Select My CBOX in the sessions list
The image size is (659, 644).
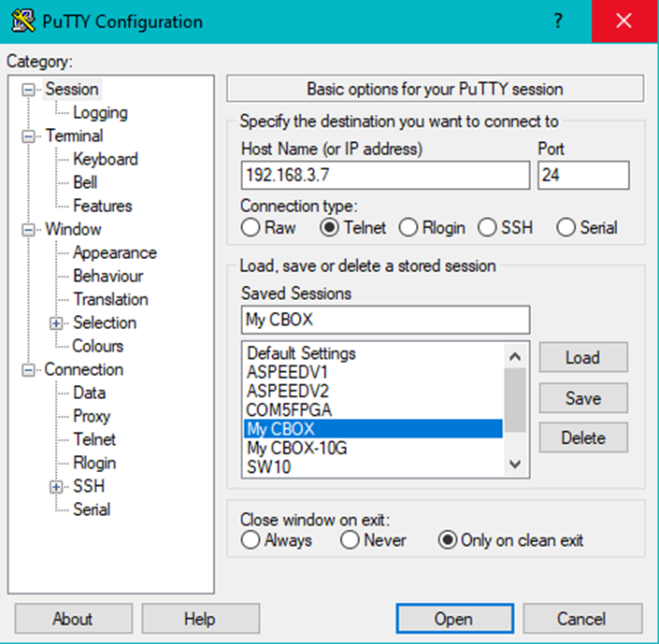pos(373,429)
